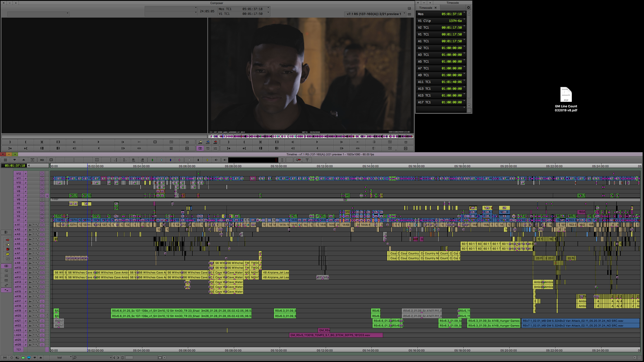Click the record monitor position bar

[x=311, y=137]
